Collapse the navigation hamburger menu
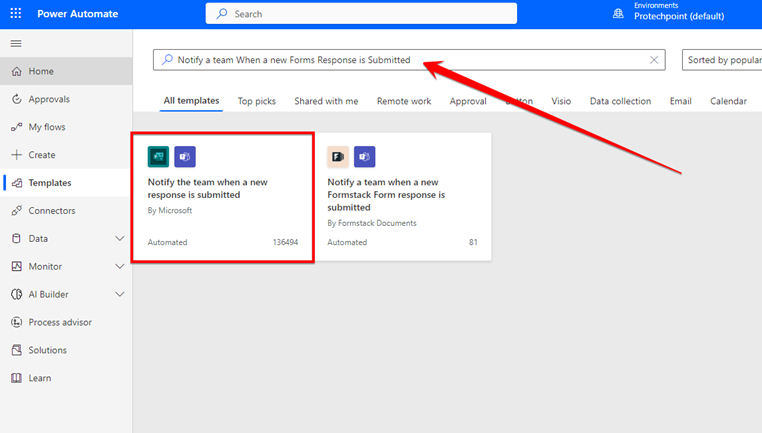Screen dimensions: 762x433 (16, 44)
